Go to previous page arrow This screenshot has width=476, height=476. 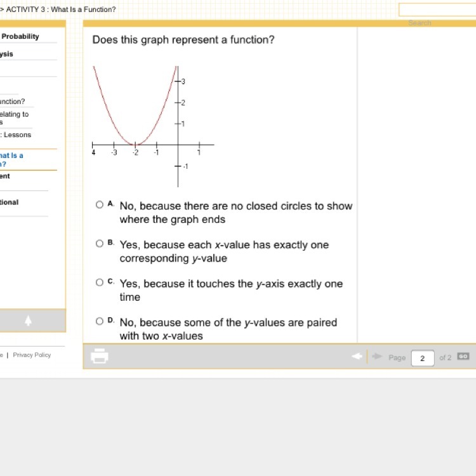tap(357, 356)
